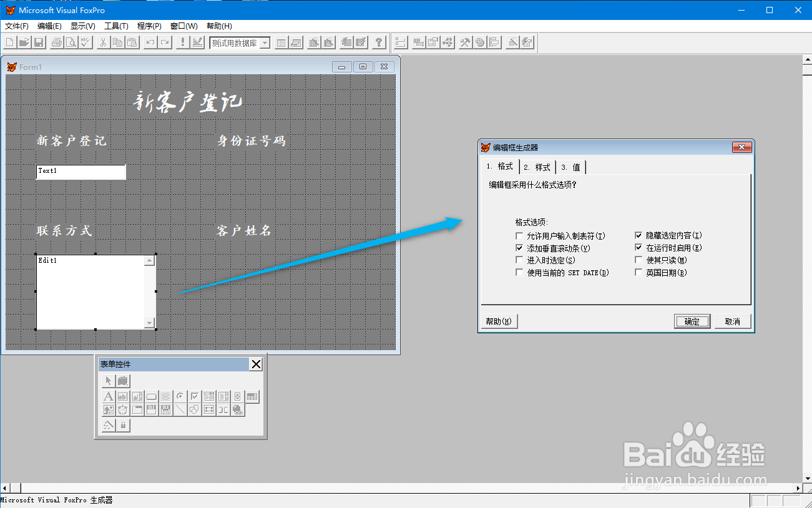812x508 pixels.
Task: Switch to the 2. 样式 tab
Action: click(x=537, y=167)
